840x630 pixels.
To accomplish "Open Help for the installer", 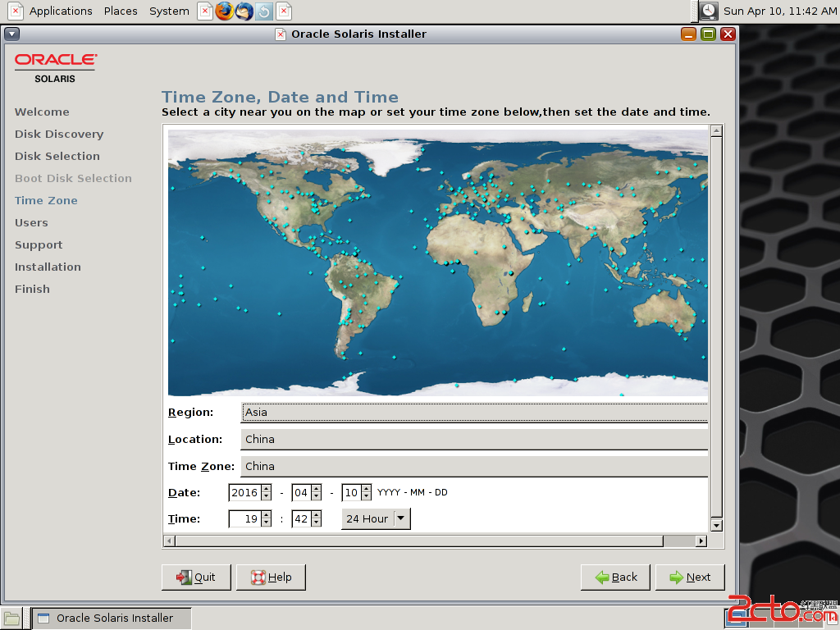I will pos(271,577).
